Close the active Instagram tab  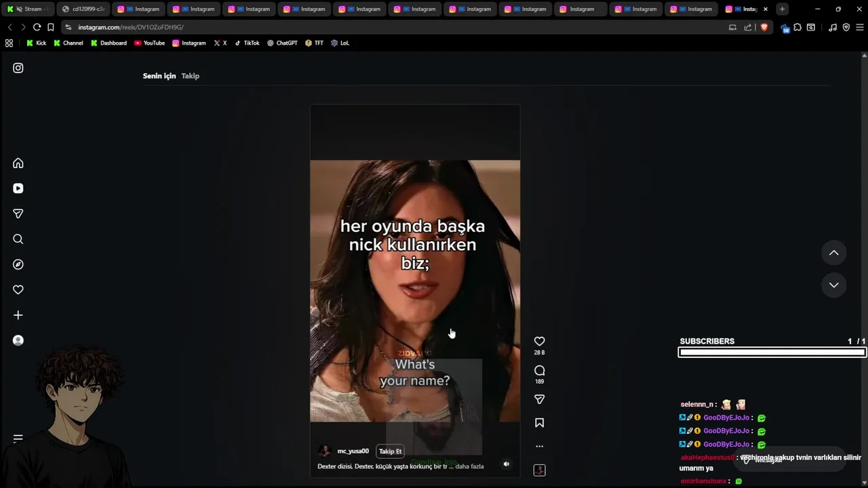click(x=766, y=9)
